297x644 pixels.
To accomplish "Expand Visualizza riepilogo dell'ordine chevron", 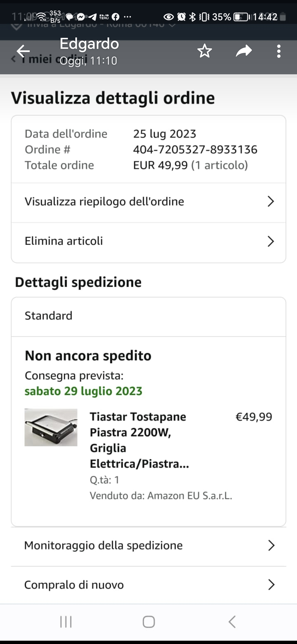I will pos(271,201).
